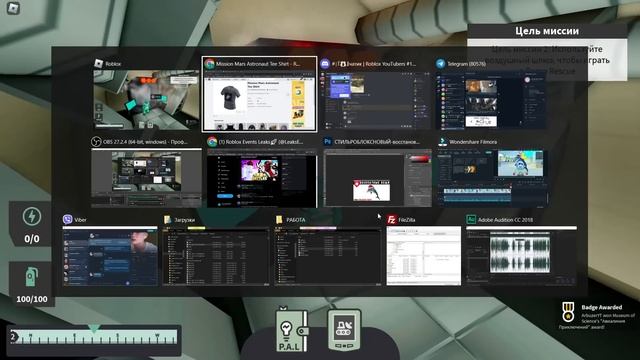Click the Chrome icon beside Mission Mars title
Image resolution: width=640 pixels, height=360 pixels.
(209, 64)
